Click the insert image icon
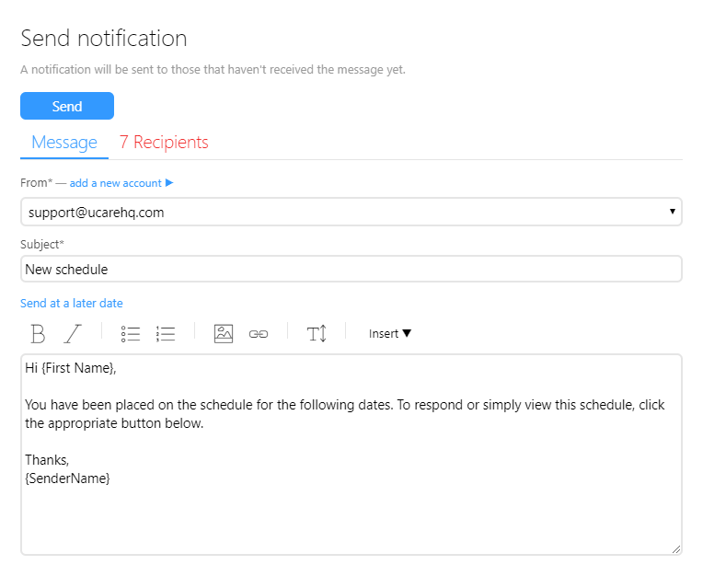Screen dimensions: 703x588 [x=224, y=333]
